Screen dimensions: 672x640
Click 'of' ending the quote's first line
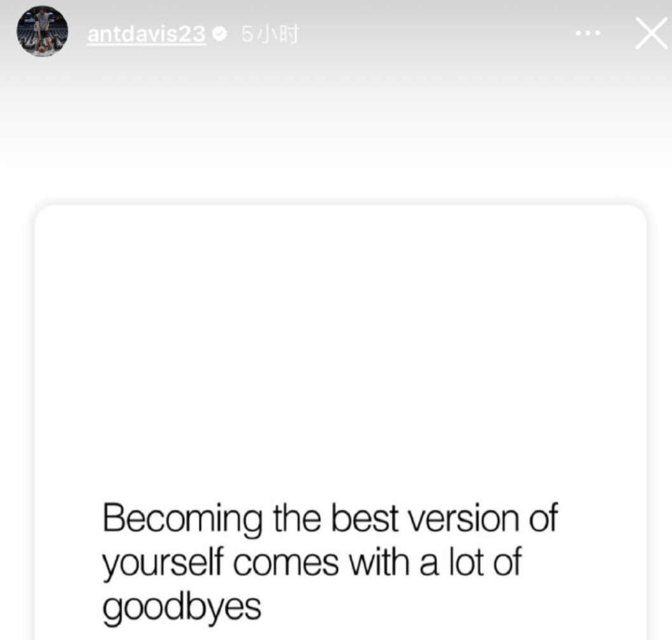543,517
